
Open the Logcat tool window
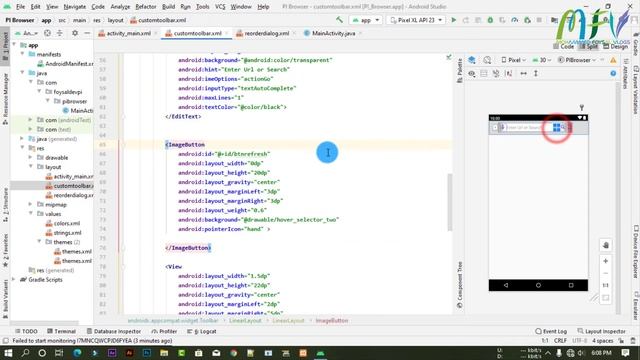[x=202, y=331]
